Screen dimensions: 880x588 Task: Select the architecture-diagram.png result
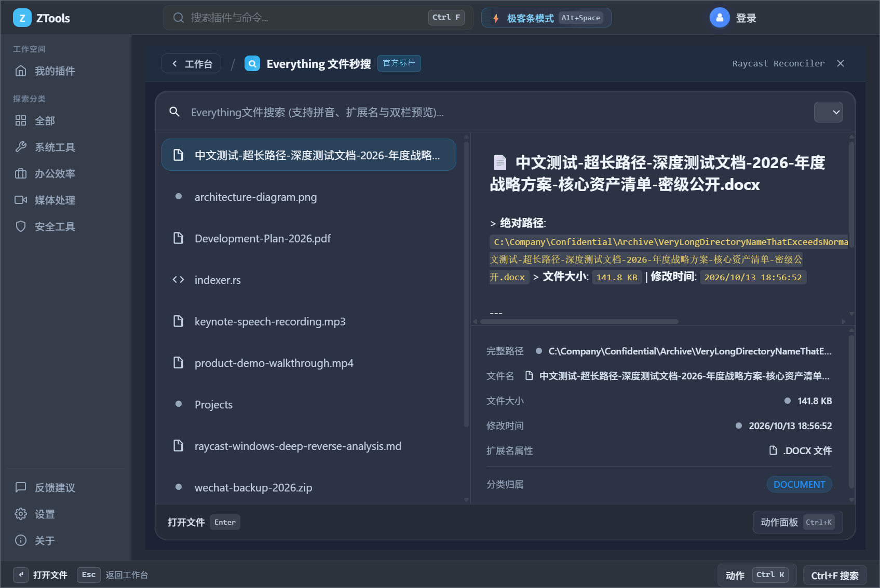pyautogui.click(x=309, y=197)
